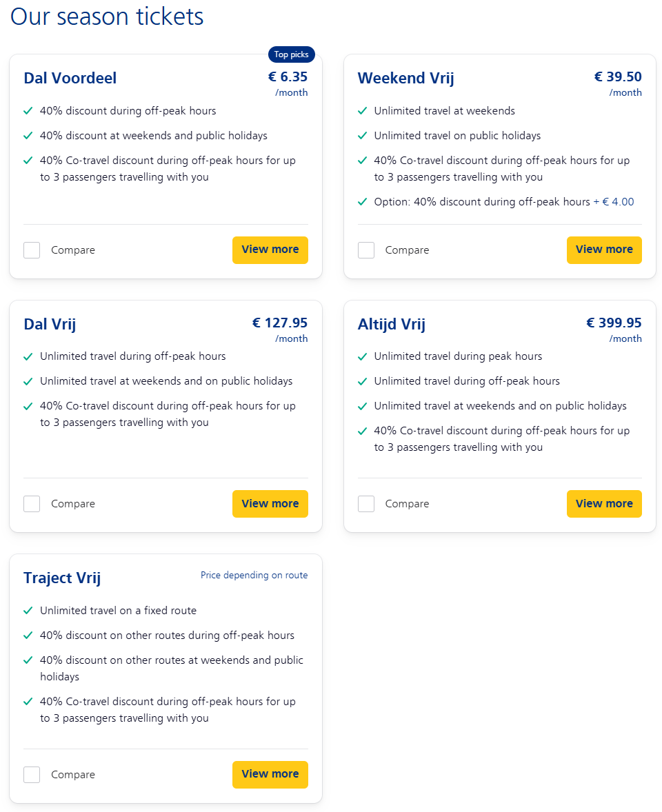Image resolution: width=662 pixels, height=812 pixels.
Task: Click checkmark icon beside Unlimited travel at weekends
Action: (x=363, y=111)
